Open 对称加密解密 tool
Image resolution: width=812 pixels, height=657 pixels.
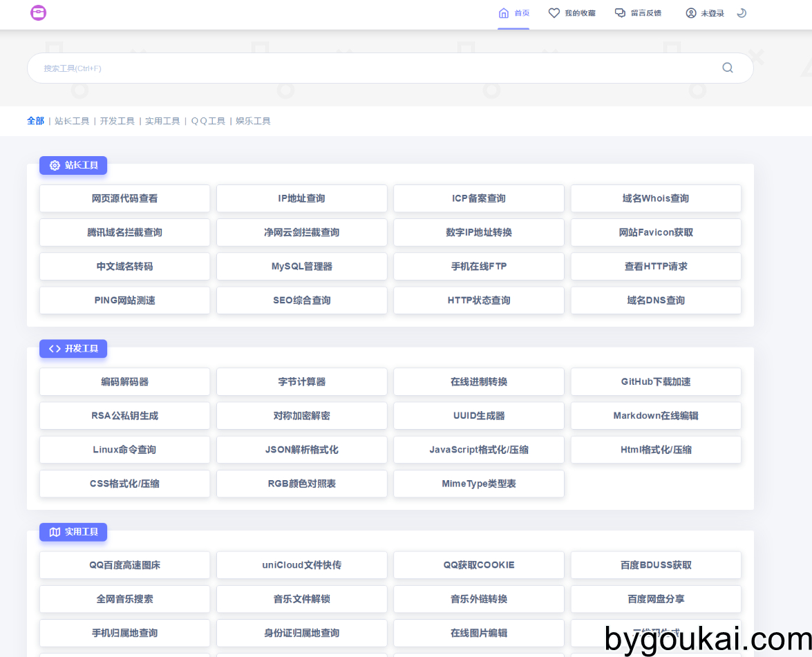(x=302, y=416)
